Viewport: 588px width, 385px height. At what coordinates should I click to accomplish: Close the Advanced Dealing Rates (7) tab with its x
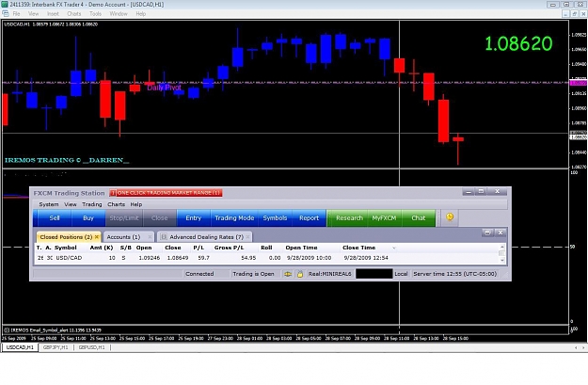click(x=247, y=237)
